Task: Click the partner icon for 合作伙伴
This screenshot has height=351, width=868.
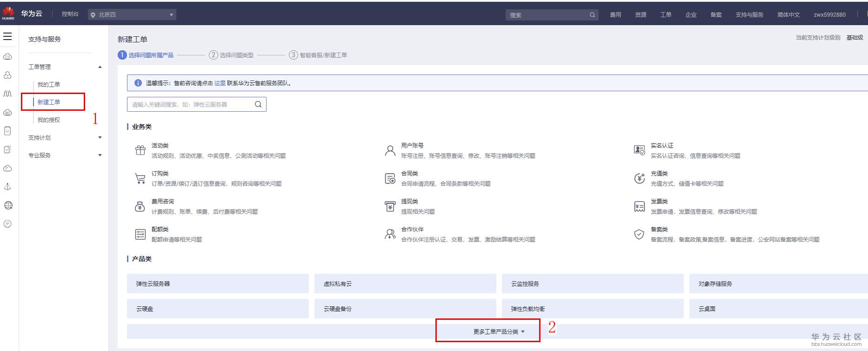Action: (x=390, y=234)
